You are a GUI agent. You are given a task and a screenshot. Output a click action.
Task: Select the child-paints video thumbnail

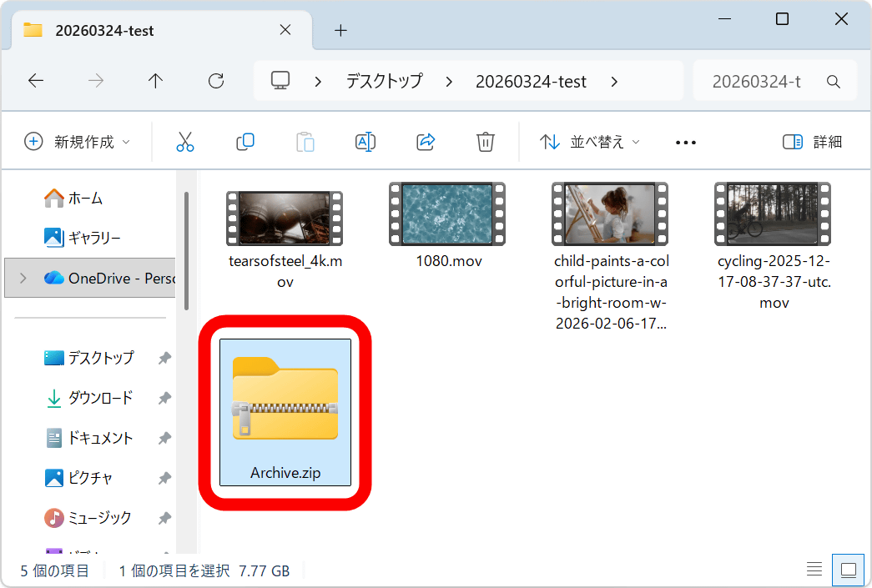pyautogui.click(x=610, y=214)
